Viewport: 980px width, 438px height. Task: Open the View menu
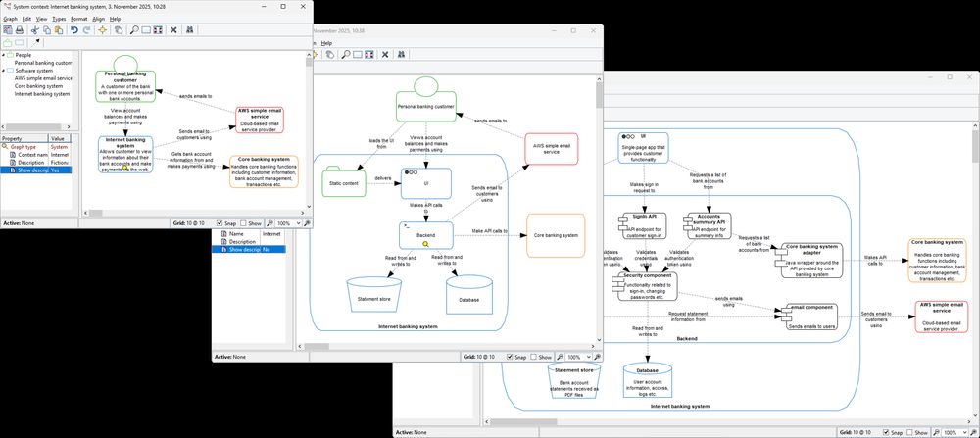click(41, 19)
